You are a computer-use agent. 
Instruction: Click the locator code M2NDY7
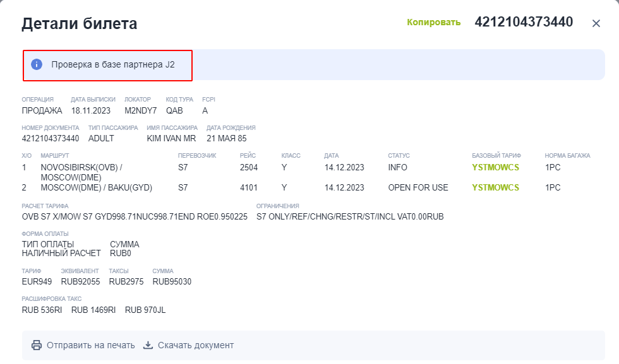click(x=140, y=111)
